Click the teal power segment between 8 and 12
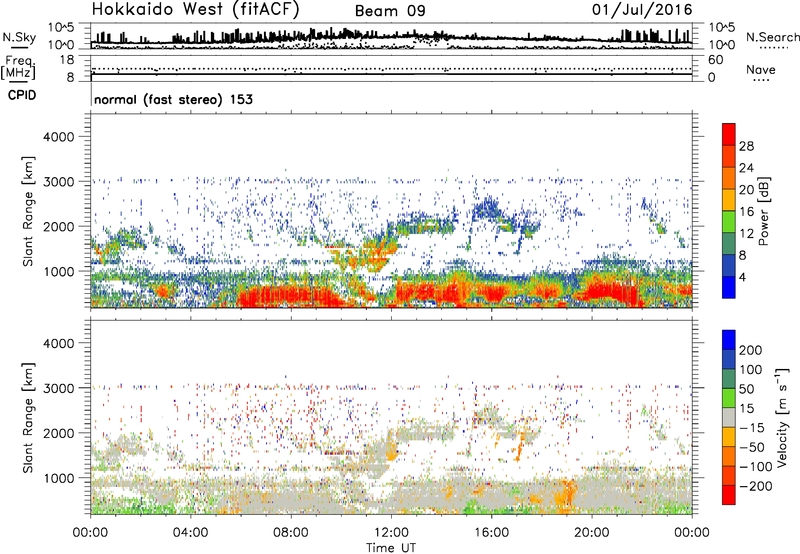Image resolution: width=800 pixels, height=554 pixels. (x=729, y=244)
